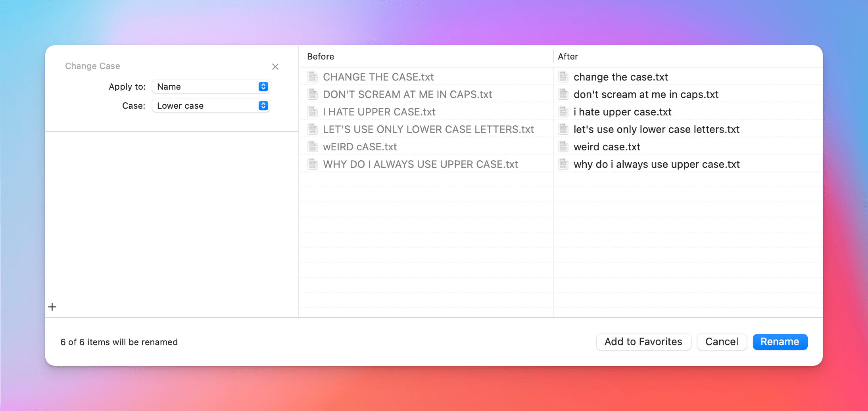Viewport: 868px width, 411px height.
Task: Select the LET'S USE ONLY LOWER CASE icon
Action: (313, 129)
